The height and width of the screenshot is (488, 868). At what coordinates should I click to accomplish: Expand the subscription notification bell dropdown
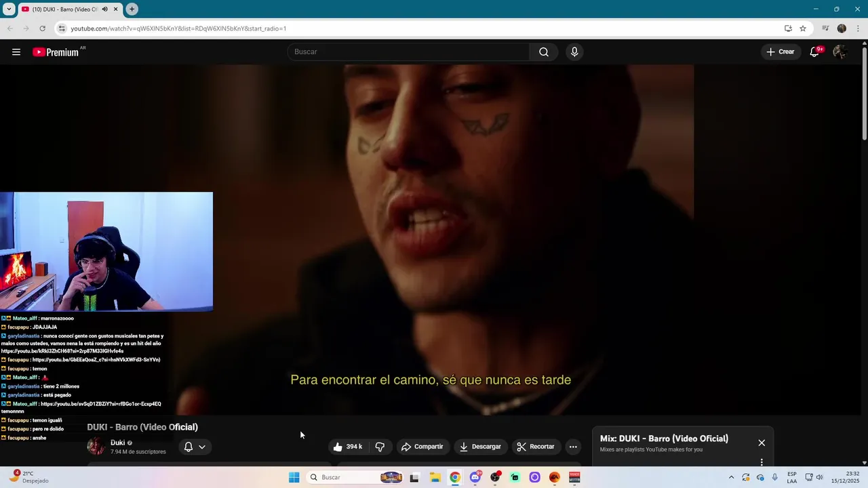195,447
